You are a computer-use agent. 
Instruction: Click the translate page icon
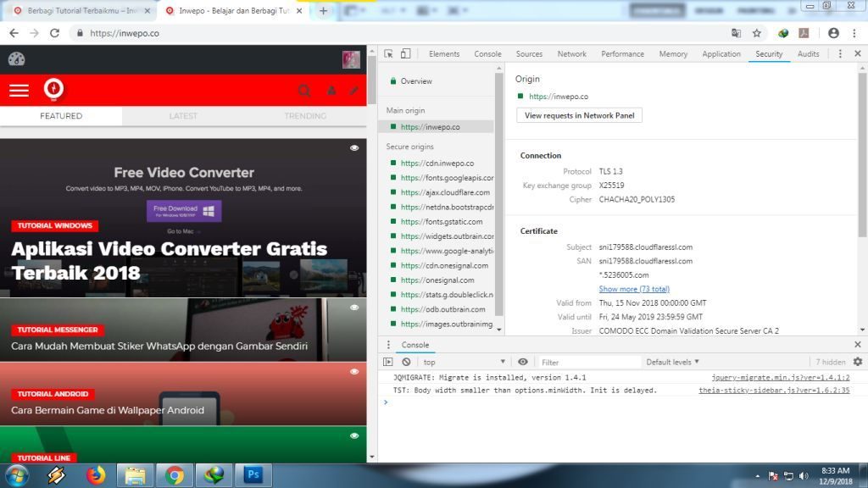tap(737, 33)
